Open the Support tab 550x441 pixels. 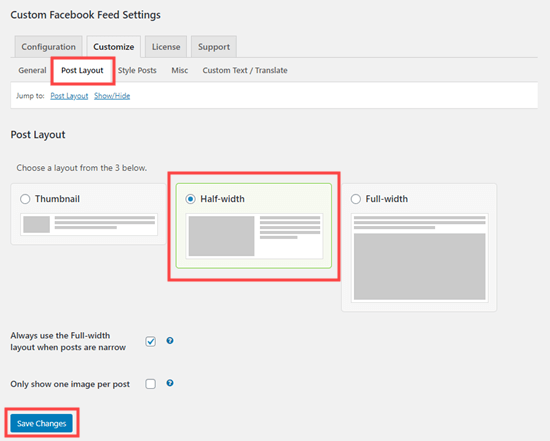click(214, 47)
